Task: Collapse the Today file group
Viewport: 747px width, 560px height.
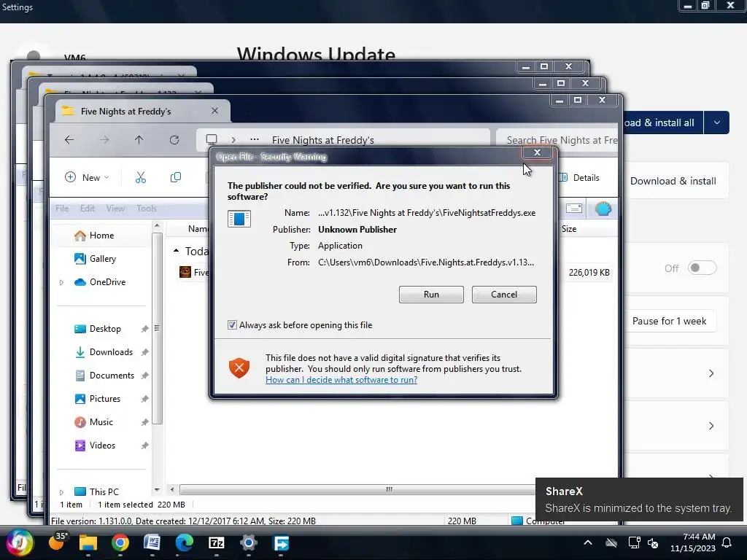Action: (177, 251)
